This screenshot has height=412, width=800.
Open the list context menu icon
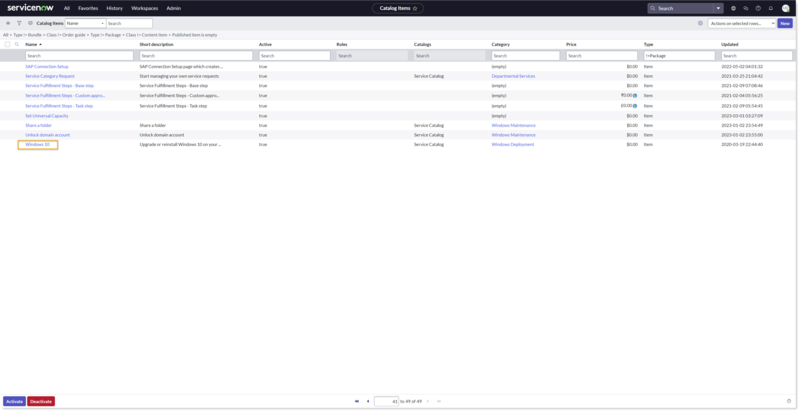[8, 23]
